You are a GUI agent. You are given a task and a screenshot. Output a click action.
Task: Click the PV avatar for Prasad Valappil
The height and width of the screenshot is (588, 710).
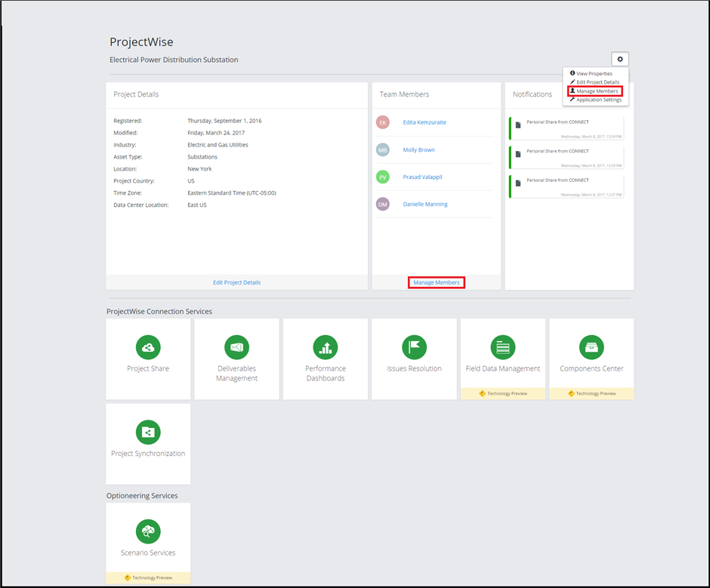click(383, 177)
